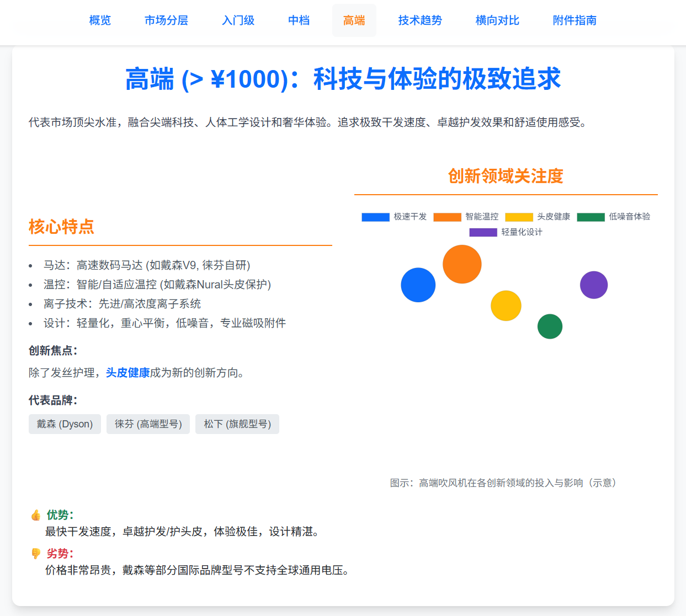Screen dimensions: 686x616
Task: Click the bullet line starting with 设计
Action: [x=164, y=323]
